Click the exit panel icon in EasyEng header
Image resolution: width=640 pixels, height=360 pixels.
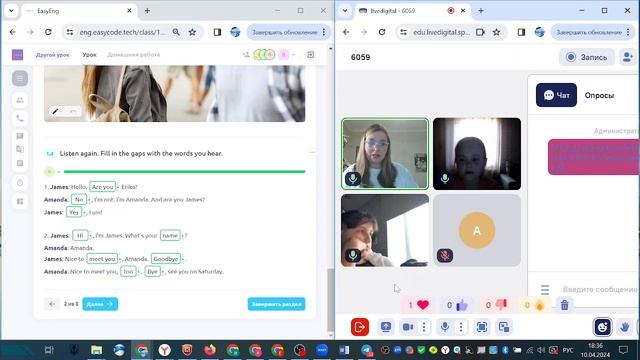coord(311,55)
